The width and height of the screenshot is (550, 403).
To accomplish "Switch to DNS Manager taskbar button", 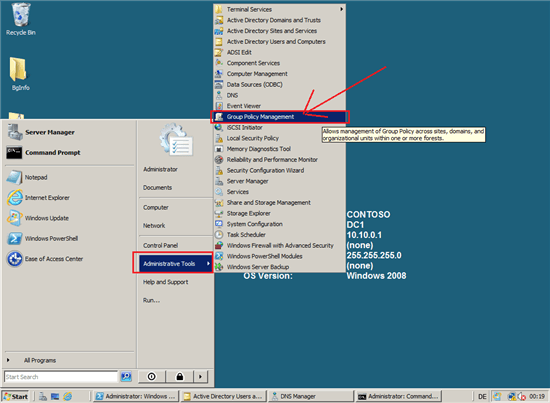I will (x=311, y=396).
